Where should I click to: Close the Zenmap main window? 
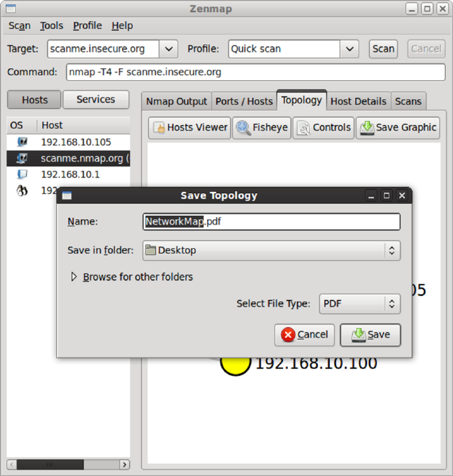(442, 9)
